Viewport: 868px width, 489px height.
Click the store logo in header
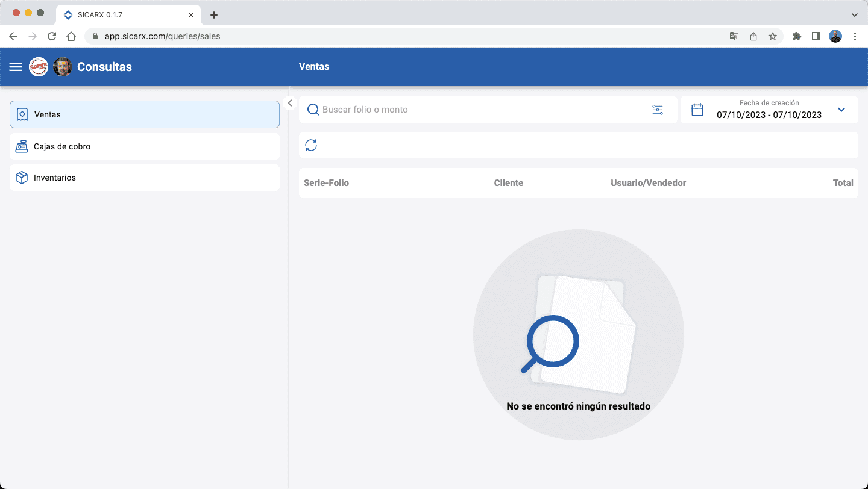click(39, 67)
